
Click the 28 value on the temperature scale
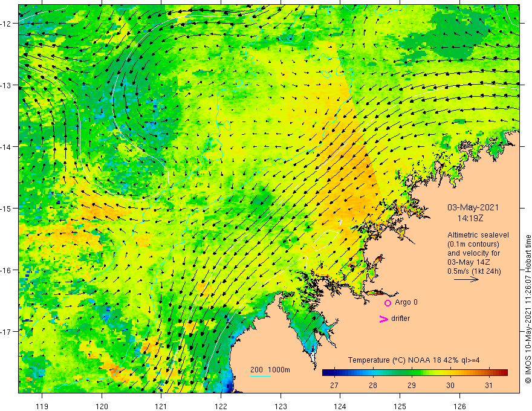coord(373,386)
